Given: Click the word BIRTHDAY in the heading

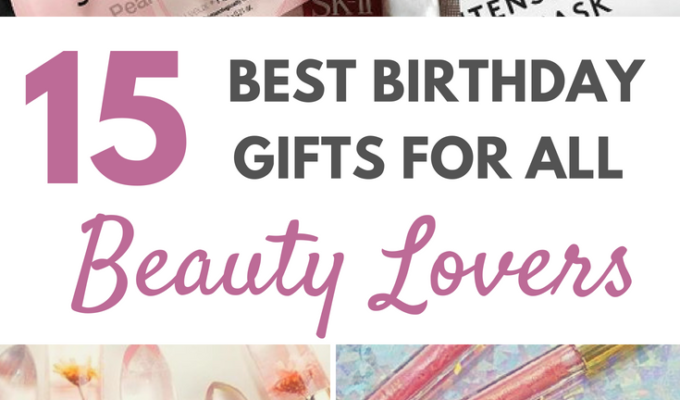Looking at the screenshot, I should coord(508,81).
